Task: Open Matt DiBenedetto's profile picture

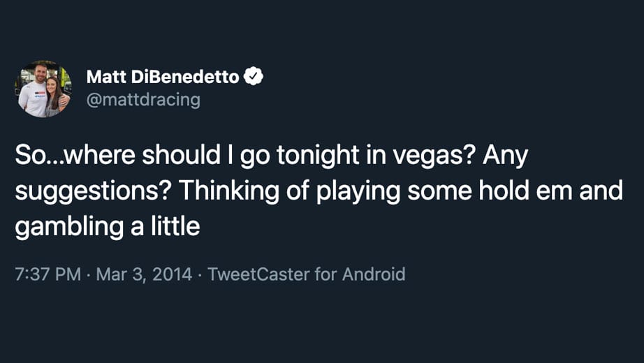Action: (x=43, y=89)
